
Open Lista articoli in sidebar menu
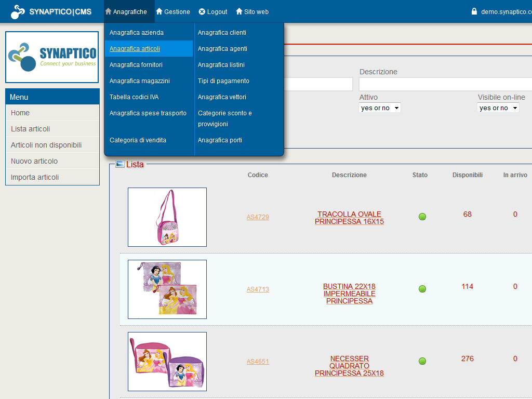click(52, 129)
